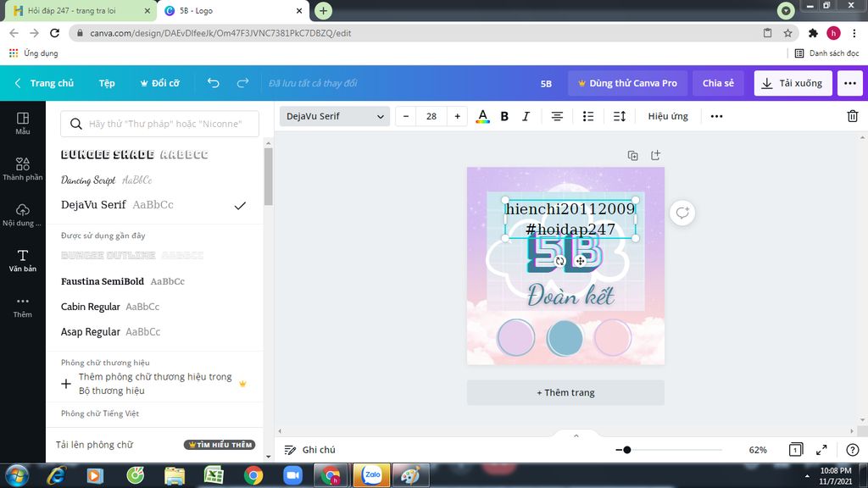
Task: Open the Thêm more panel
Action: [23, 307]
